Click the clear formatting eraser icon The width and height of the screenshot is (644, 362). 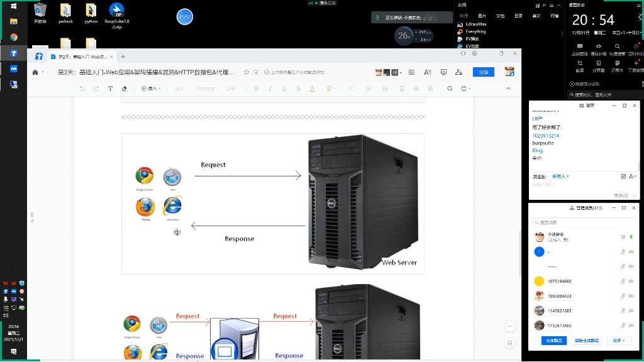click(x=124, y=89)
